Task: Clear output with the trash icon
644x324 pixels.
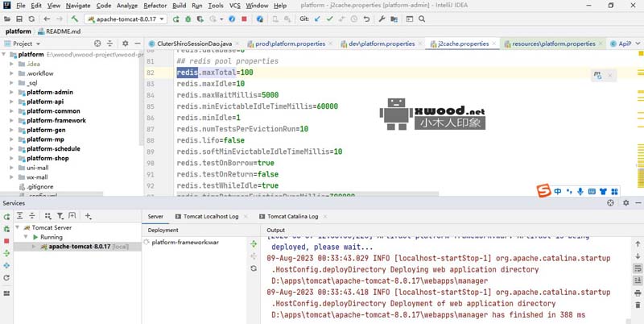Action: (638, 305)
